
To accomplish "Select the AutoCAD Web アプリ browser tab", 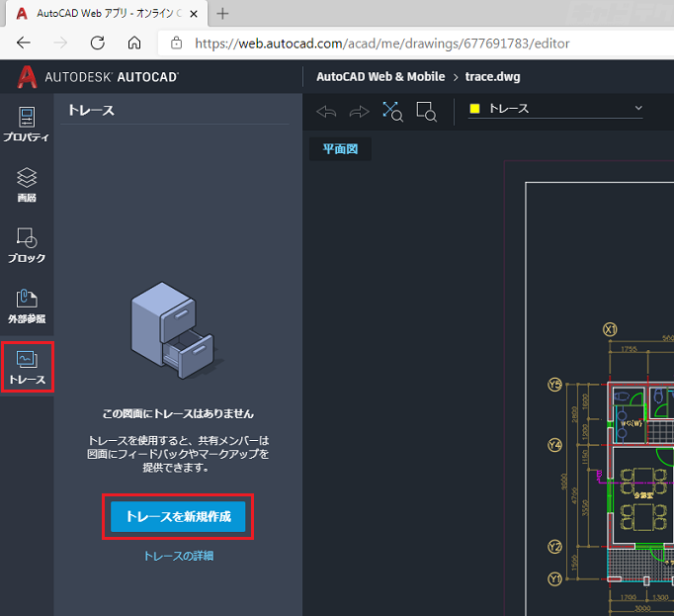I will (x=107, y=14).
